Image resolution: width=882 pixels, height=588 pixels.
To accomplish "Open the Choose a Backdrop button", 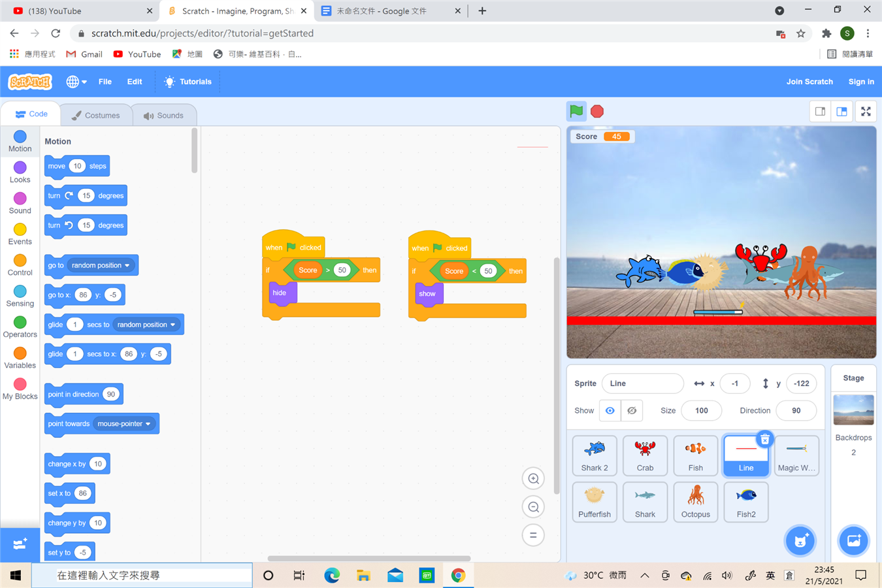I will tap(853, 540).
